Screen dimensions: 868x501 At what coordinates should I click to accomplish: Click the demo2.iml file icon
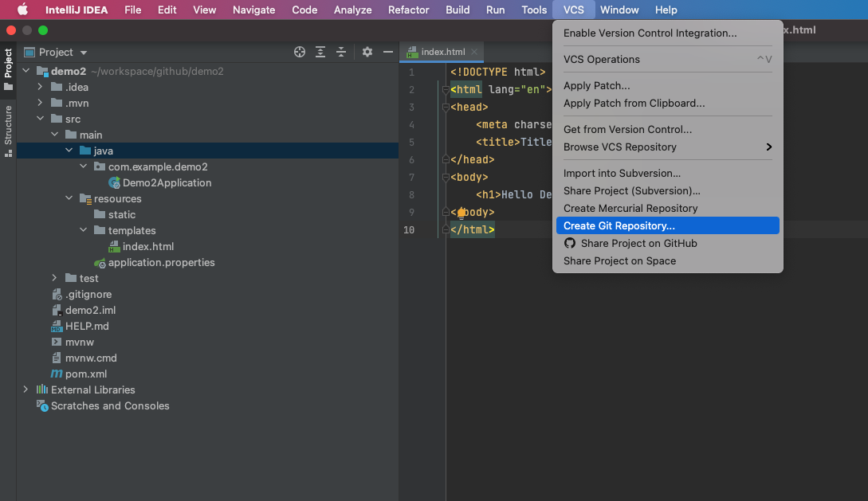57,310
